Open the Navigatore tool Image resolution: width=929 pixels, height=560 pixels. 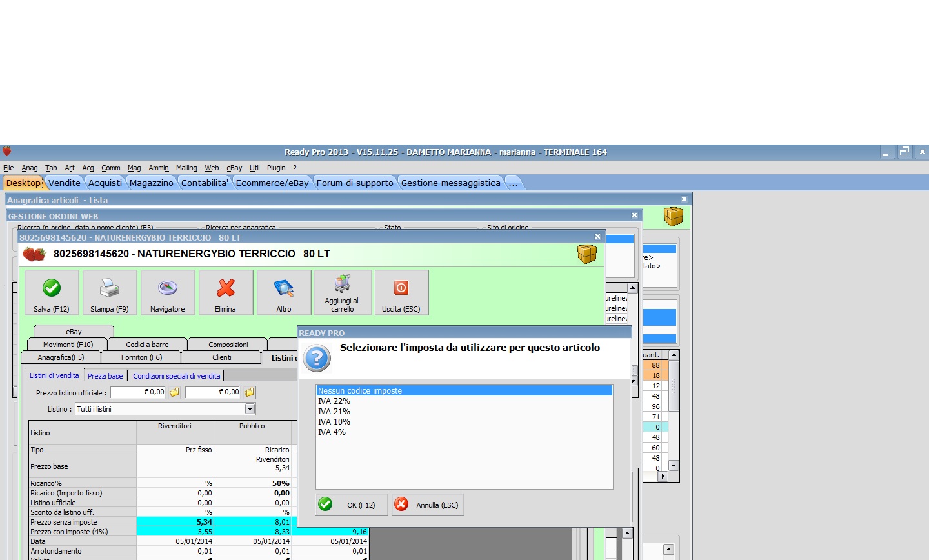[168, 292]
